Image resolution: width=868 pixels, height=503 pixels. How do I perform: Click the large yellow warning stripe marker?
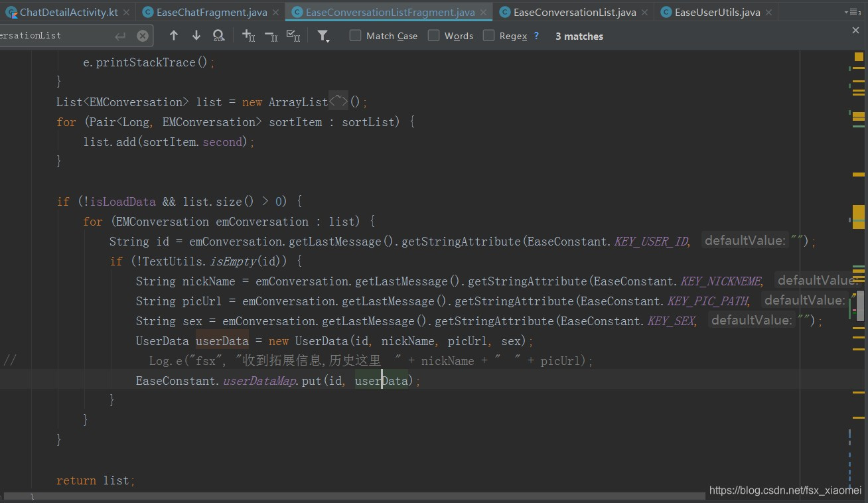coord(859,217)
